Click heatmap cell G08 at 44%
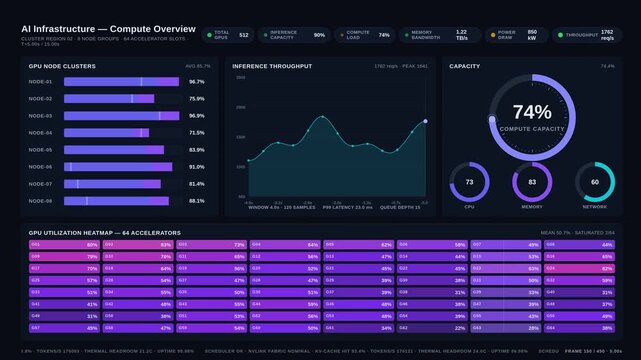Viewport: 641px width, 360px height. (579, 245)
